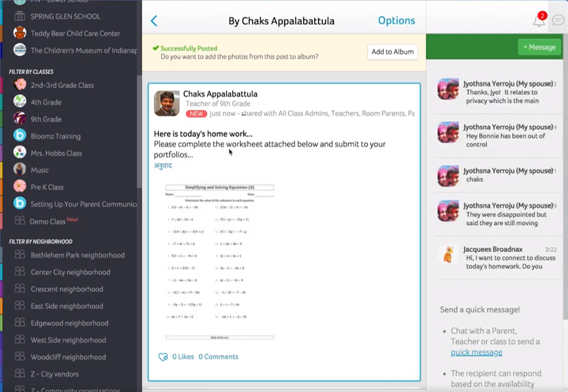Open the Options menu

(x=396, y=20)
